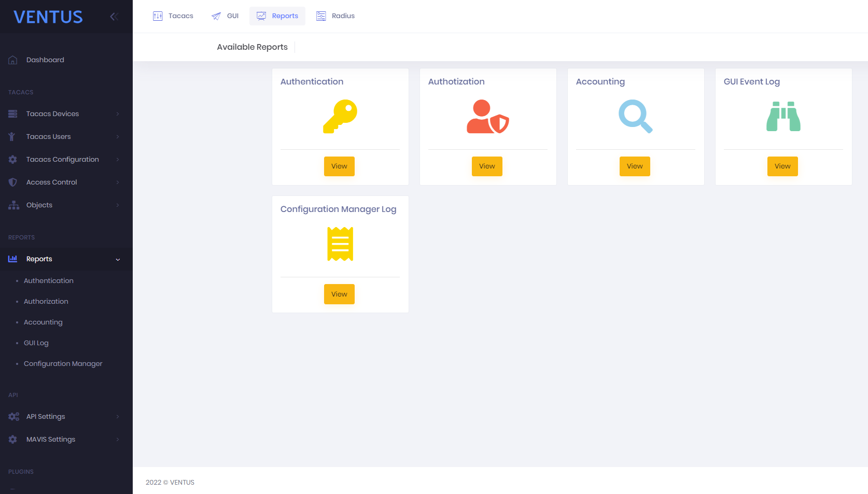
Task: Click the VENTUS logo
Action: tap(48, 17)
